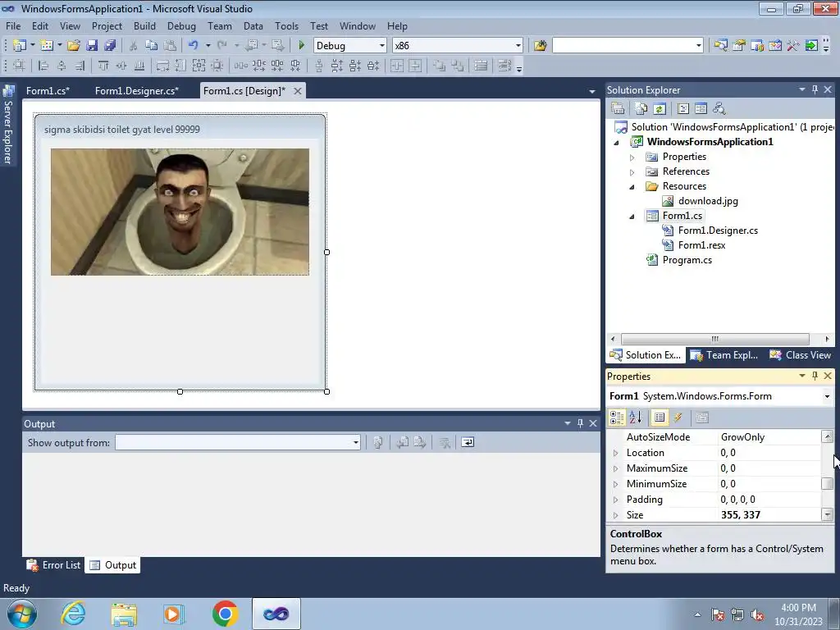Screen dimensions: 840x630
Task: Select Form1.resx in Solution Explorer
Action: point(702,245)
